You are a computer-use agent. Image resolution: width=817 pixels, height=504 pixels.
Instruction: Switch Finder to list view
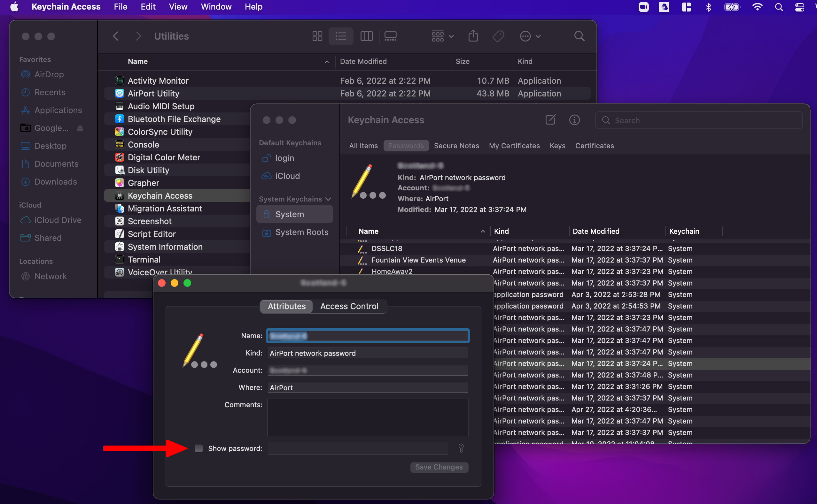(341, 36)
